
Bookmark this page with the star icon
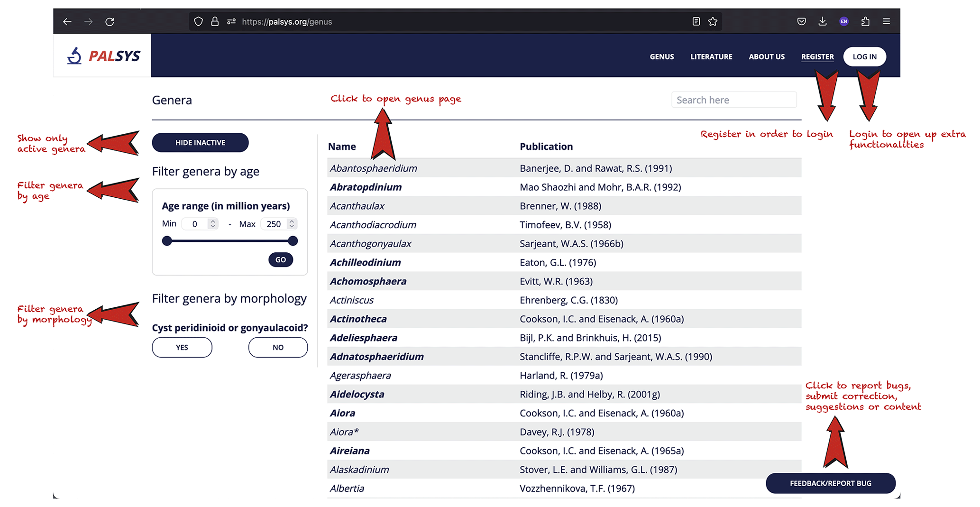point(713,21)
